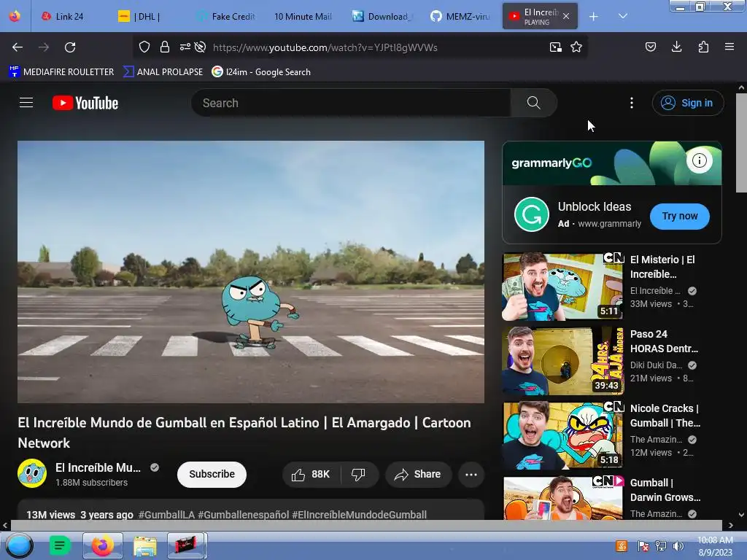
Task: Switch to the MEMZ-virus GitHub tab
Action: tap(460, 17)
